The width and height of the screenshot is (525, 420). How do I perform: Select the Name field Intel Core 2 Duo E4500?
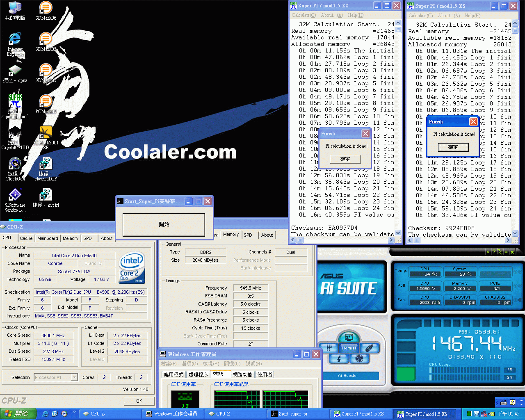tap(74, 256)
